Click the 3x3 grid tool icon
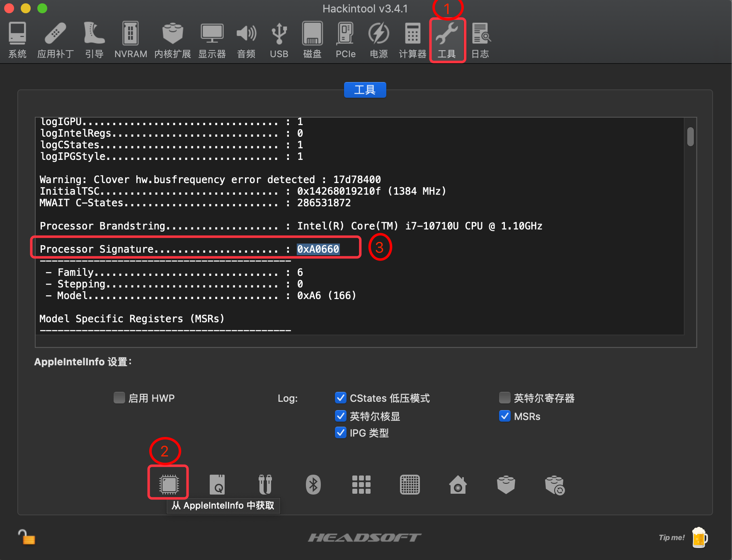The width and height of the screenshot is (732, 560). [361, 484]
